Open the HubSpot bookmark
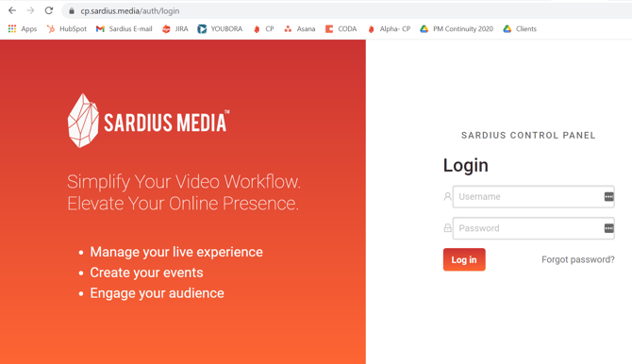Screen dimensions: 632x364 coord(67,29)
